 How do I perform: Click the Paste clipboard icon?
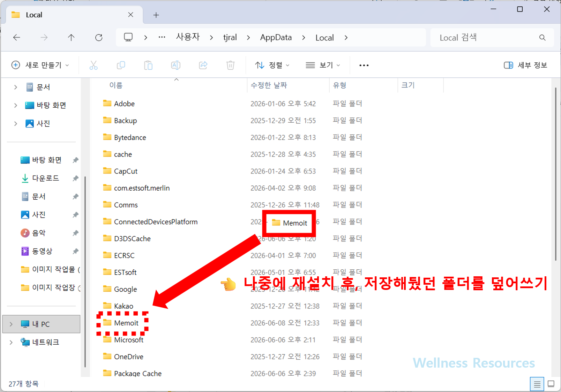pos(148,65)
